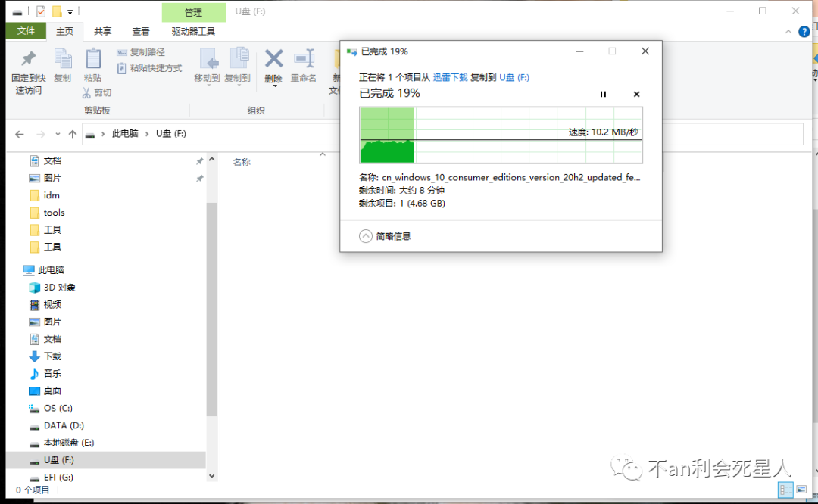This screenshot has height=504, width=818.
Task: Click the 管理 (Manage) contextual tab
Action: [x=194, y=12]
